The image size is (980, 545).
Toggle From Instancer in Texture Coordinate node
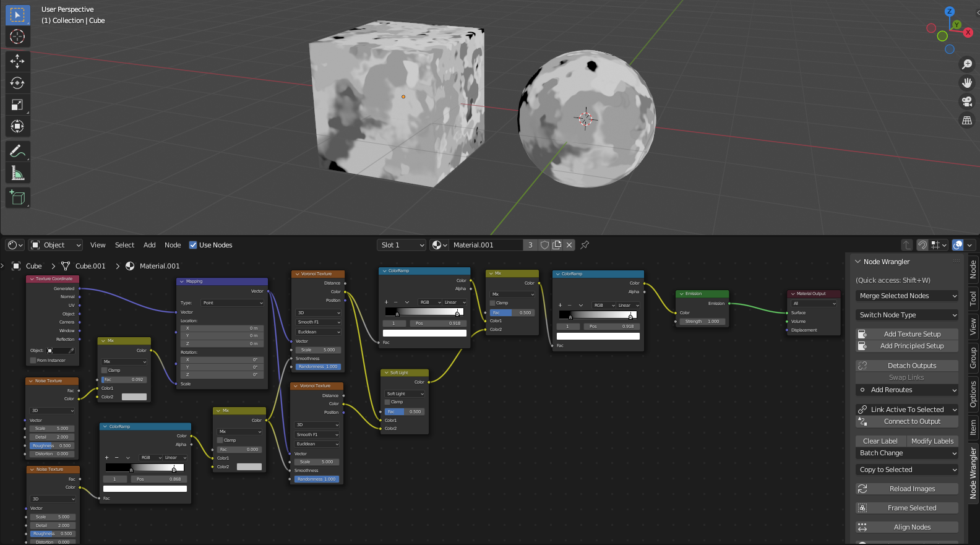click(x=33, y=360)
